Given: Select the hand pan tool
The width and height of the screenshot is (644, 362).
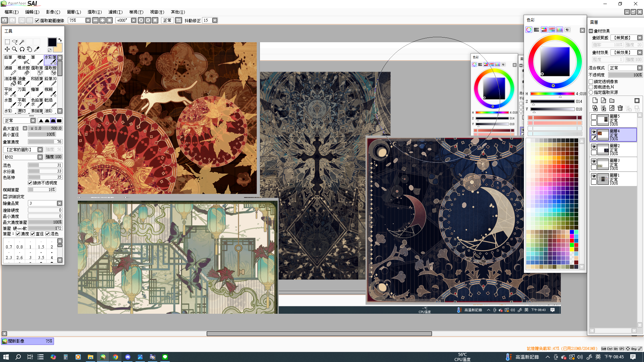Looking at the screenshot, I should click(29, 49).
